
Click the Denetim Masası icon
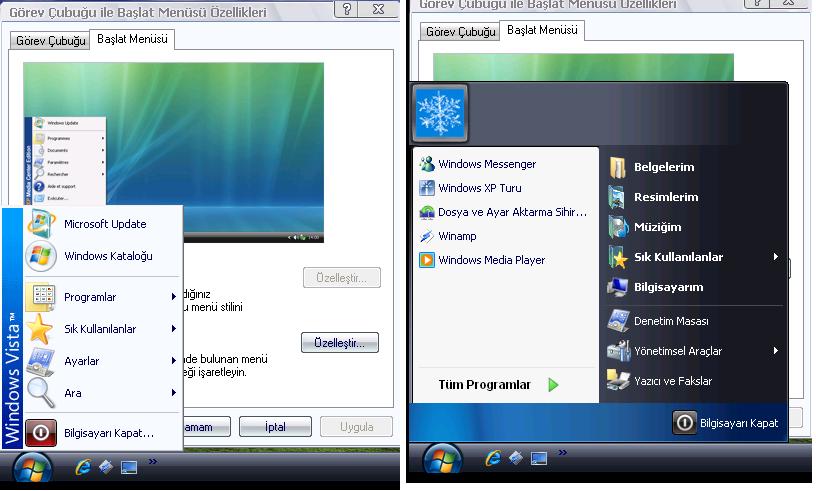click(618, 321)
